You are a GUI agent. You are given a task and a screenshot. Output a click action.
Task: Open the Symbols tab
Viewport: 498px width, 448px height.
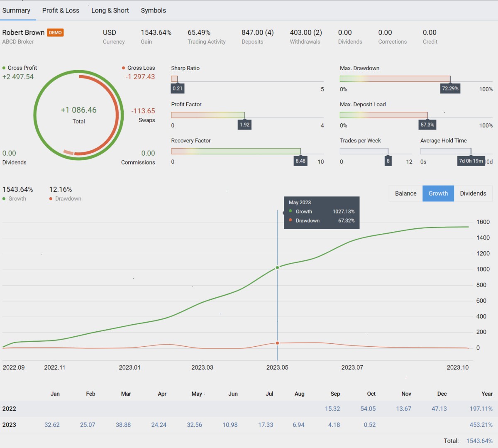click(153, 10)
